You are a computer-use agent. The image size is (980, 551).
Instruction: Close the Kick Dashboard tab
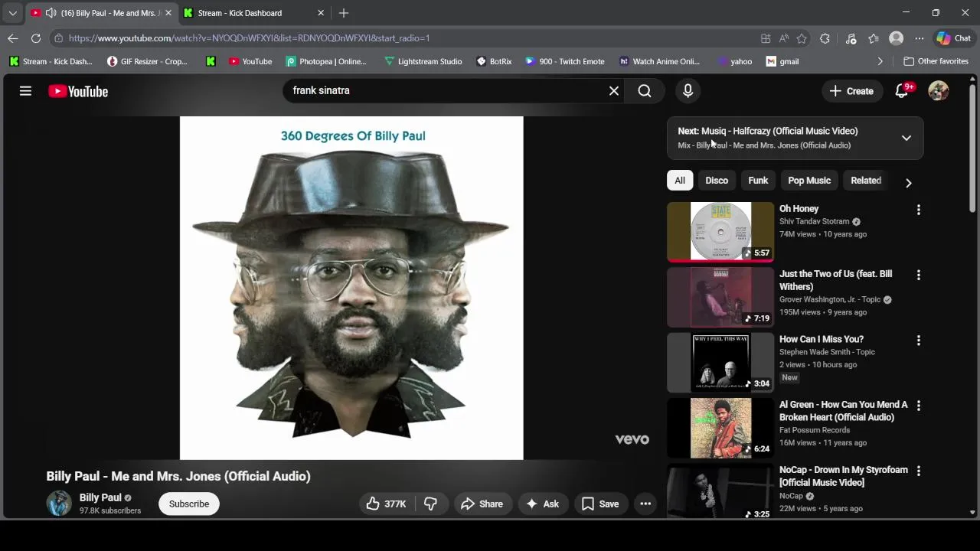point(321,13)
